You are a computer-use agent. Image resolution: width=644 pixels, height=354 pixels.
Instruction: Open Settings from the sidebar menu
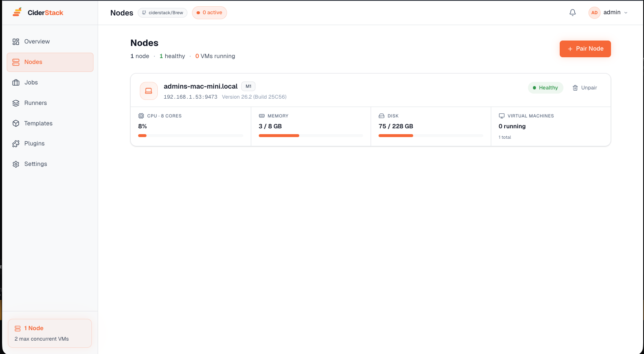coord(35,164)
